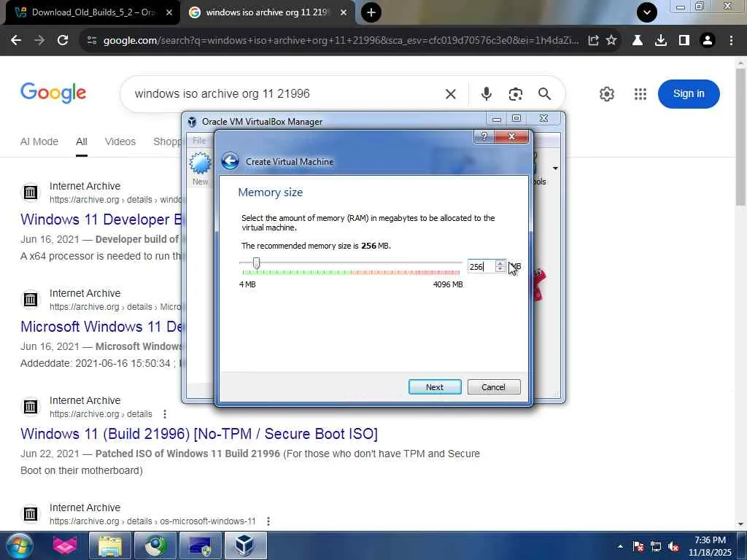Open the Windows 11 Developer result link
747x560 pixels.
(x=101, y=219)
